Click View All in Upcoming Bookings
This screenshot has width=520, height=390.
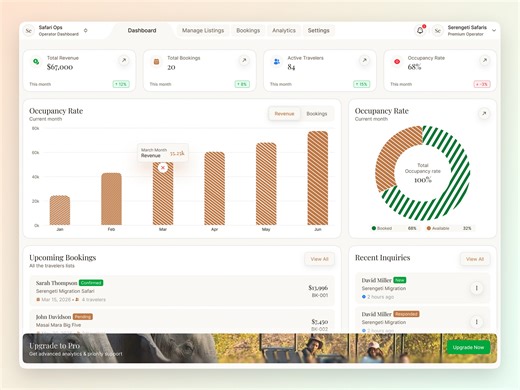319,259
